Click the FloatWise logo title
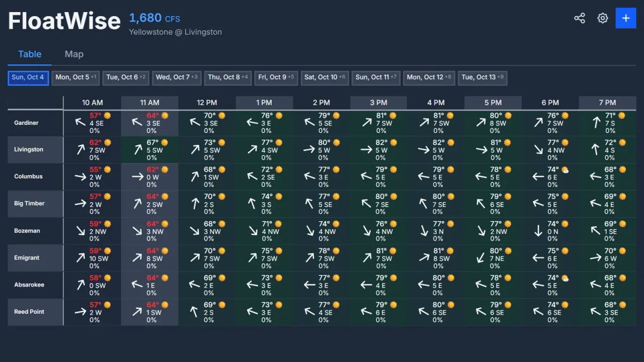This screenshot has height=362, width=644. [64, 21]
